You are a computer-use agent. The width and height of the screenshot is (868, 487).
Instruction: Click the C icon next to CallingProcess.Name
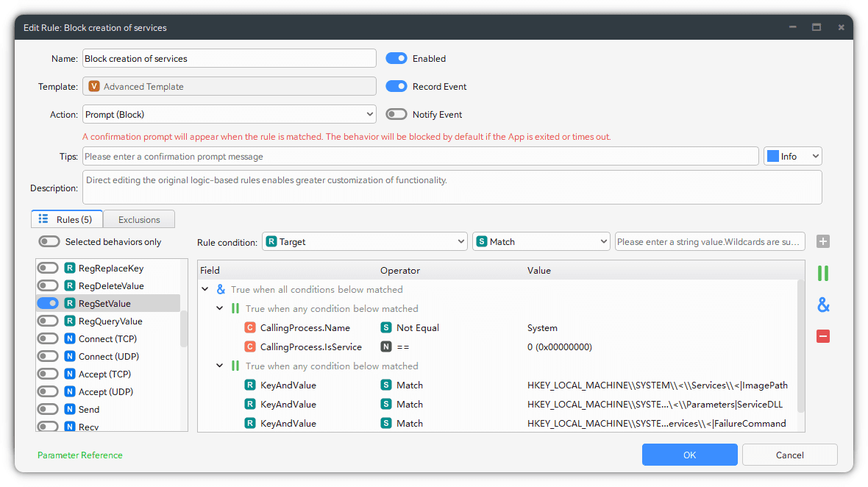pyautogui.click(x=250, y=328)
